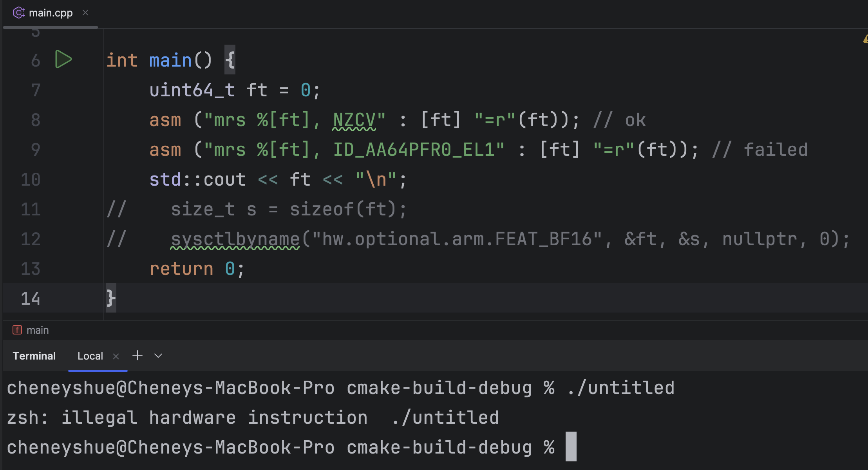Click the underlined NZCV register name
The image size is (868, 470).
click(354, 120)
